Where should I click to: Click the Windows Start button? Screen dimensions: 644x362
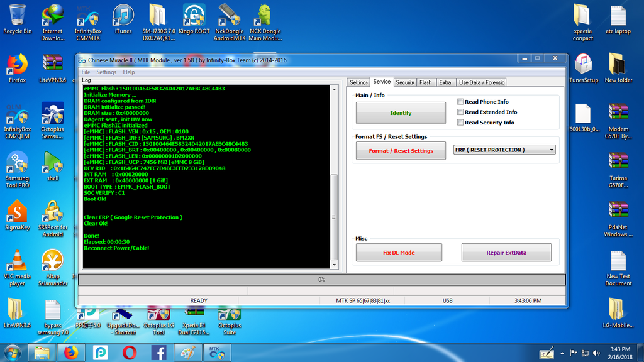pos(13,353)
